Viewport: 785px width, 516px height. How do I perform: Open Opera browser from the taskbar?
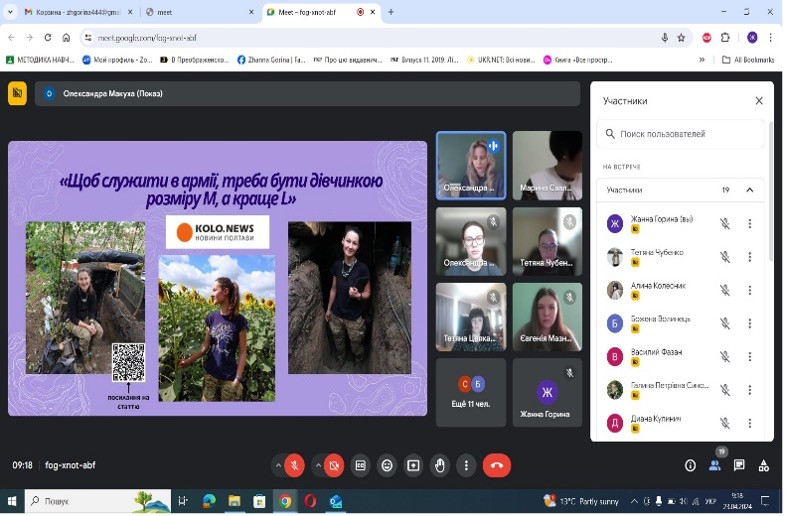(310, 502)
